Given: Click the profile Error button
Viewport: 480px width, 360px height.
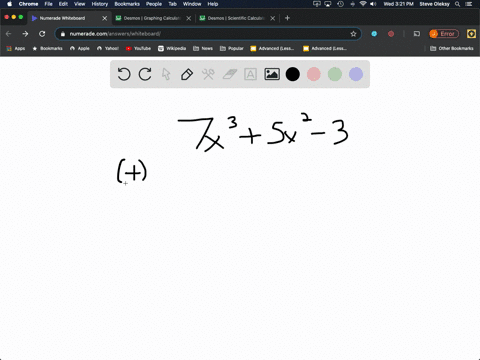Looking at the screenshot, I should pos(444,34).
